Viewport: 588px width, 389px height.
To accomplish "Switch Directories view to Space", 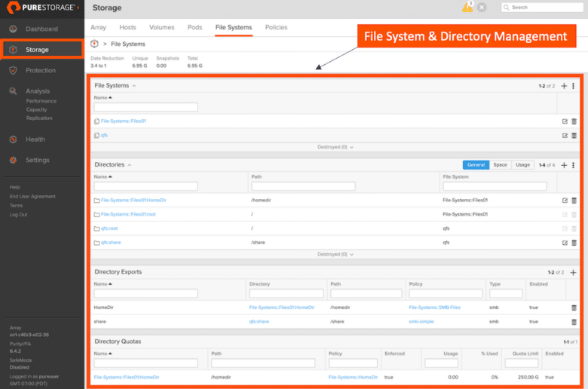I will (x=501, y=165).
